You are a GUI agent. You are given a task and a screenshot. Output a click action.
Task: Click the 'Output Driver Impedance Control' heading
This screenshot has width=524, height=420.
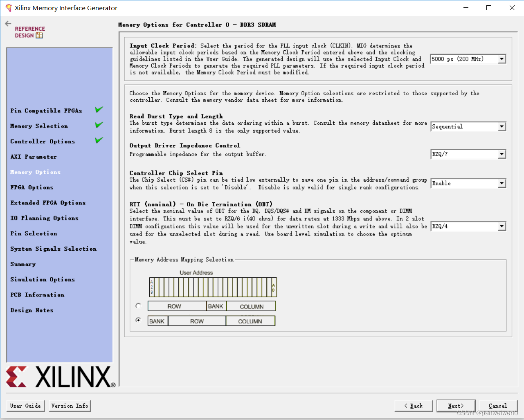[185, 146]
